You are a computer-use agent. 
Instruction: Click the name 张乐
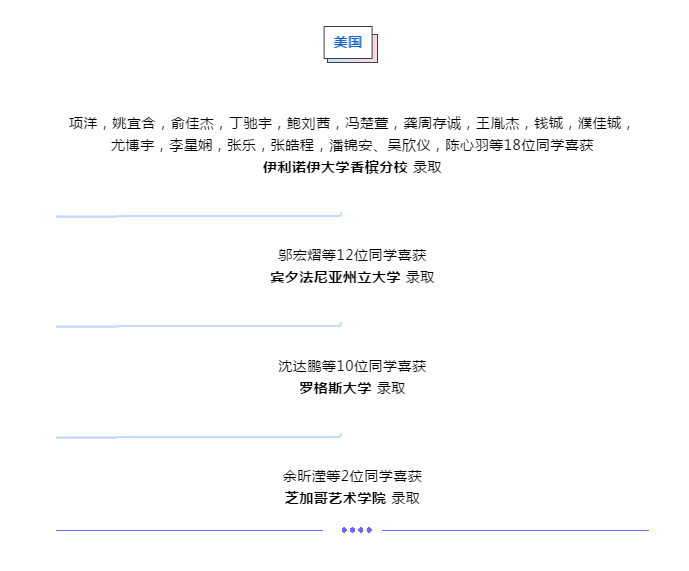(x=241, y=145)
